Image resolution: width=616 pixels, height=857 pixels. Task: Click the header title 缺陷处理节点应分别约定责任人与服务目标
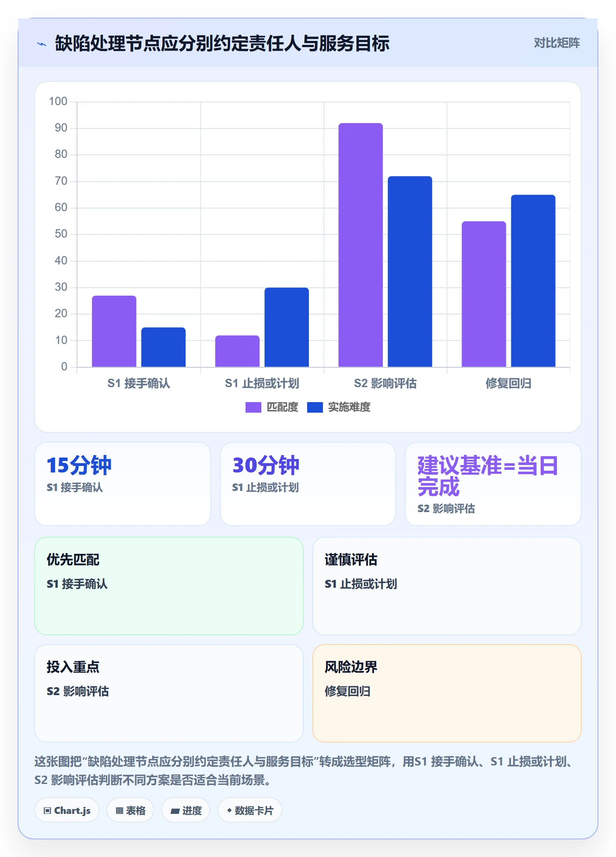pyautogui.click(x=222, y=44)
